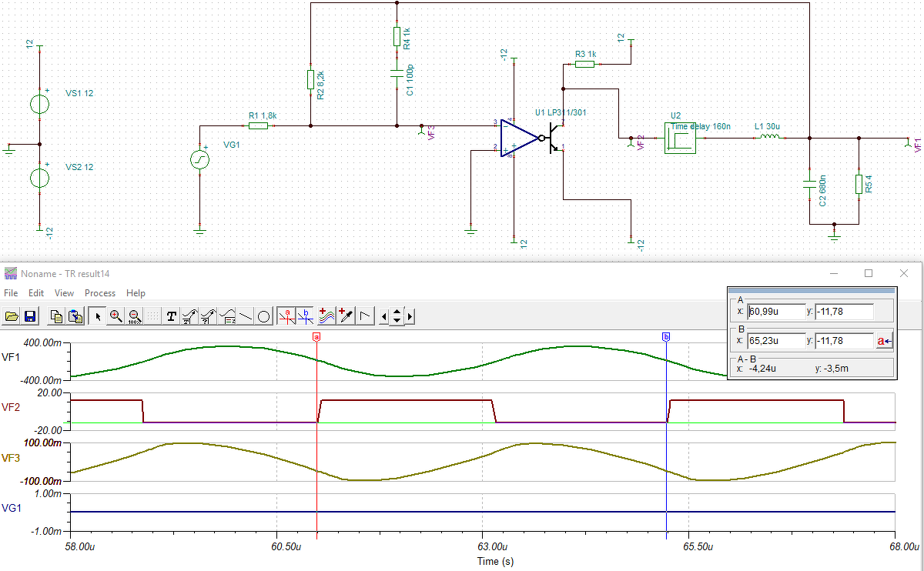Image resolution: width=924 pixels, height=571 pixels.
Task: Click the VF3 curve label
Action: coord(11,458)
